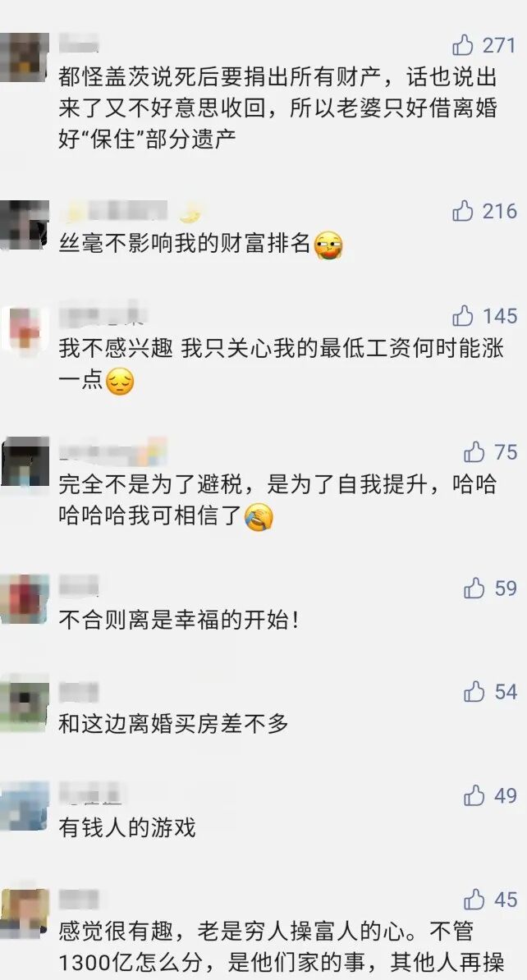Tap thumbs-up beside 45 likes

click(x=474, y=900)
